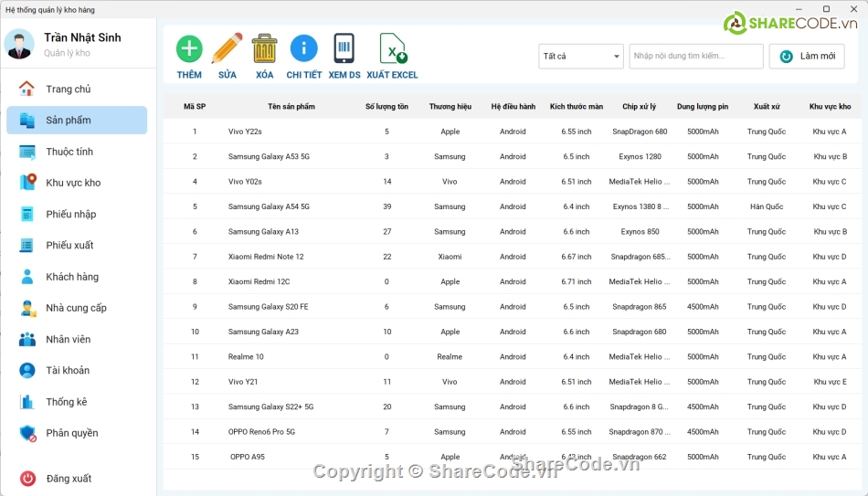The height and width of the screenshot is (496, 868).
Task: Click the Số lượng tồn column header
Action: coord(387,106)
